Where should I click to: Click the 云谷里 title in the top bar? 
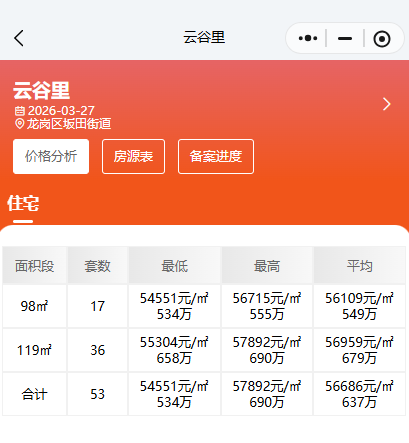204,37
